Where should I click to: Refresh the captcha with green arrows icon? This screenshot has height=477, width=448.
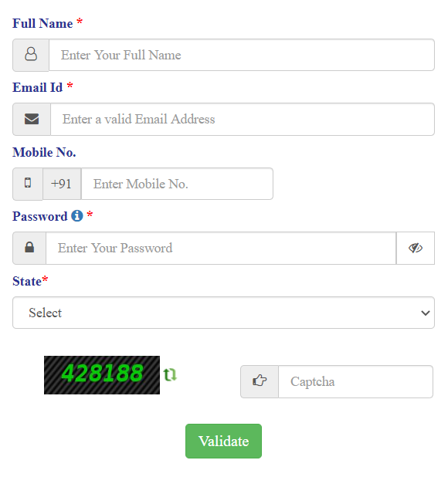[x=170, y=375]
